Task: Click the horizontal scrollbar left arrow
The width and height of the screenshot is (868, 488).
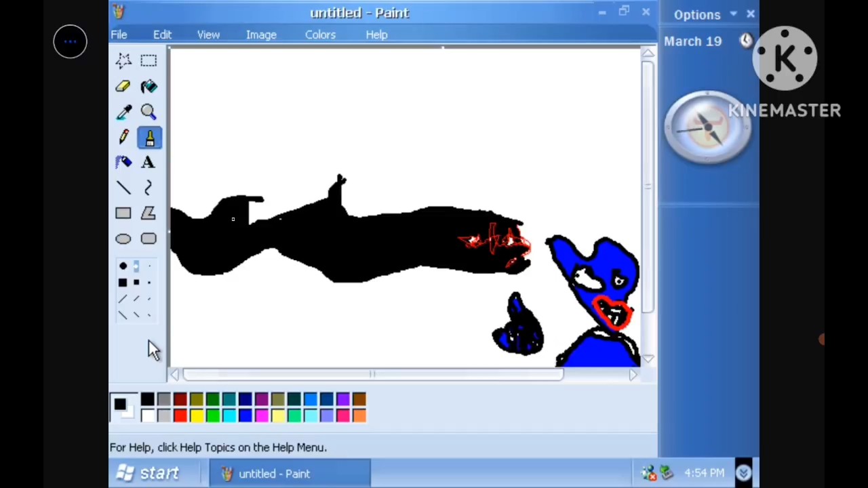Action: click(175, 375)
